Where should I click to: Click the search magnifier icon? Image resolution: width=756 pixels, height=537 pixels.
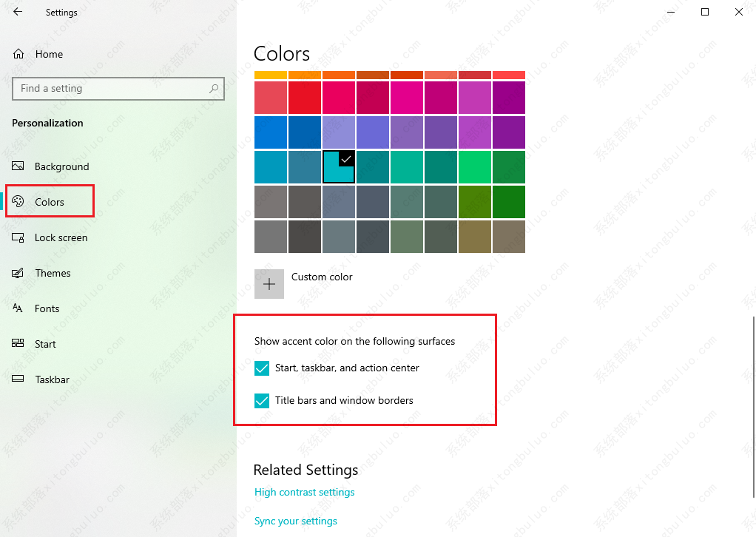(215, 89)
